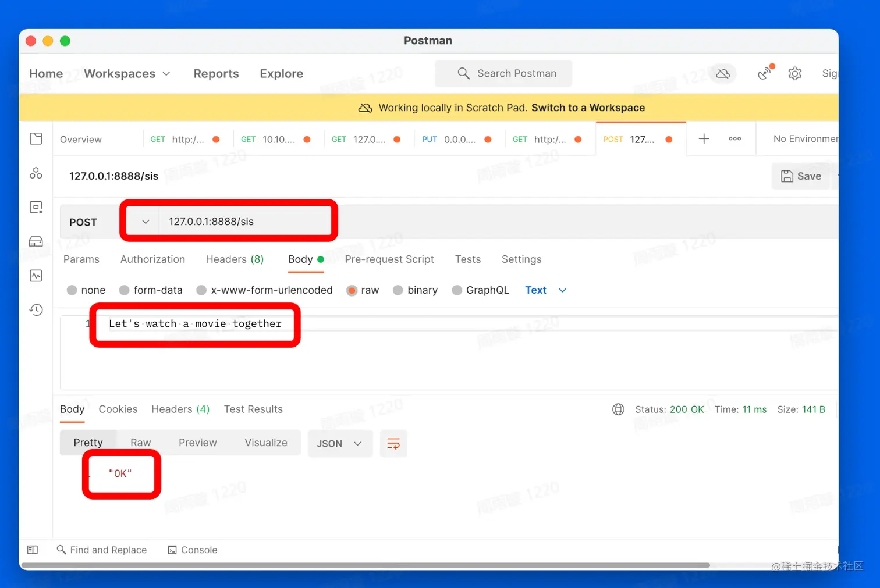Open the Explore page
880x588 pixels.
[282, 74]
